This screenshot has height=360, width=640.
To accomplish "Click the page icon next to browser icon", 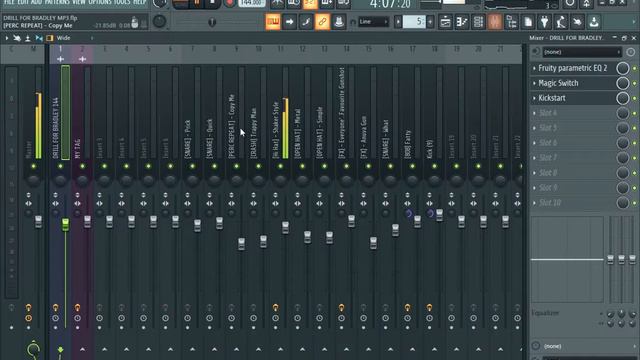I will pyautogui.click(x=528, y=22).
